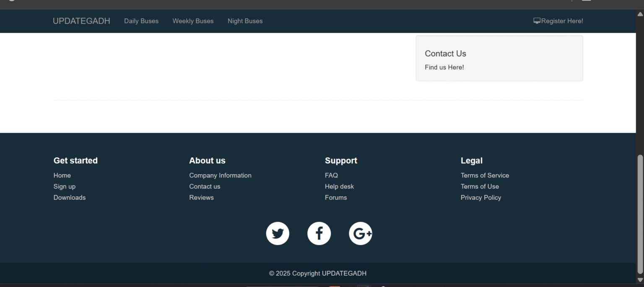Open the Find us Here! link
This screenshot has height=287, width=644.
[x=444, y=67]
